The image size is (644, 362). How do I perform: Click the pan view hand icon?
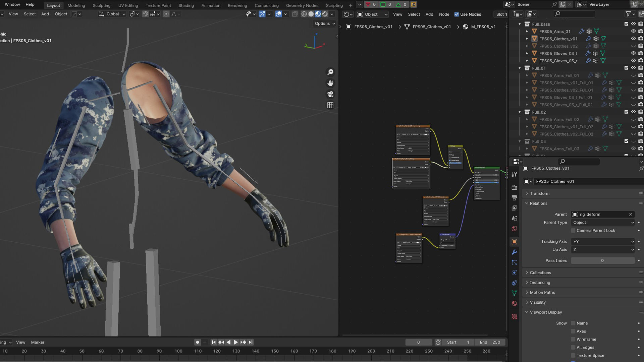pos(330,83)
